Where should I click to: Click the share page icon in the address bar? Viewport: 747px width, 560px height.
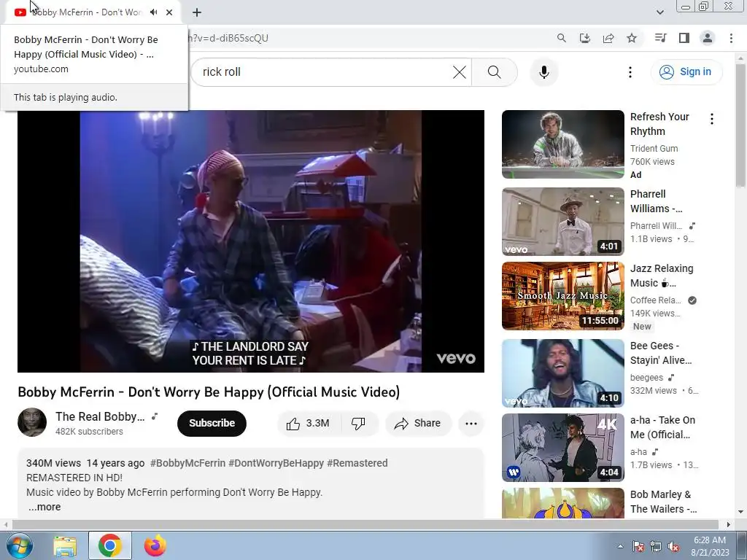[608, 38]
